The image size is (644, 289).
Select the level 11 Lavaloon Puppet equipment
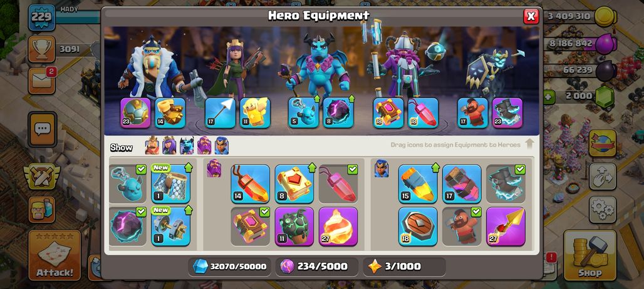pos(294,226)
